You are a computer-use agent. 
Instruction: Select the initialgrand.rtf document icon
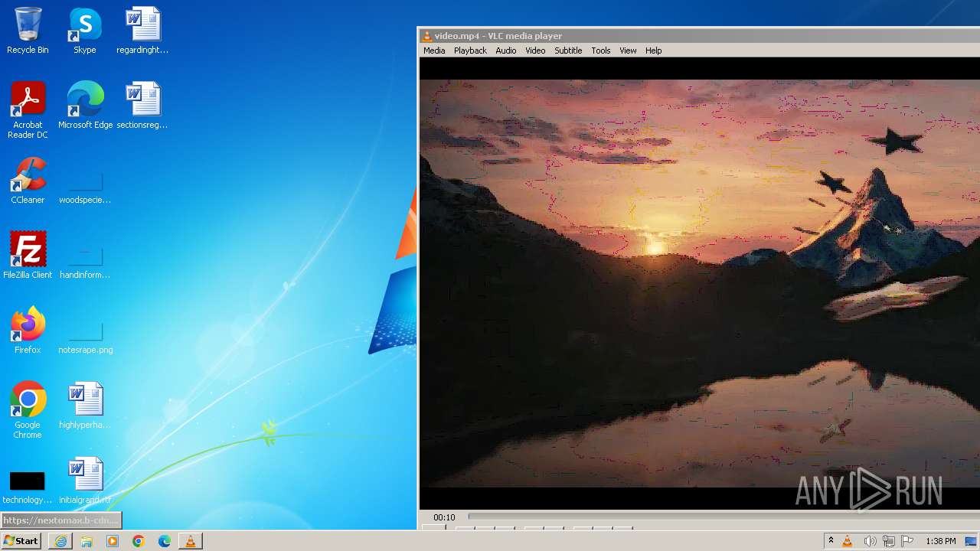click(x=85, y=481)
